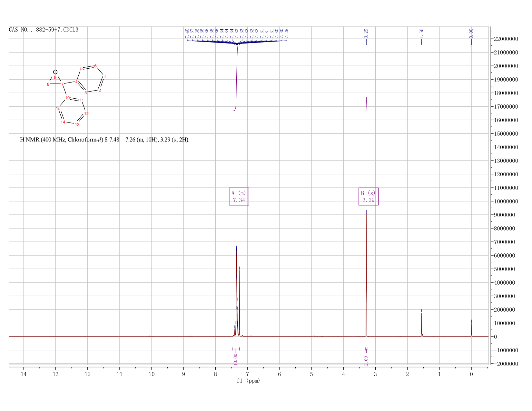The height and width of the screenshot is (411, 532).
Task: Click structure atom label 2 on upper ring
Action: click(100, 90)
